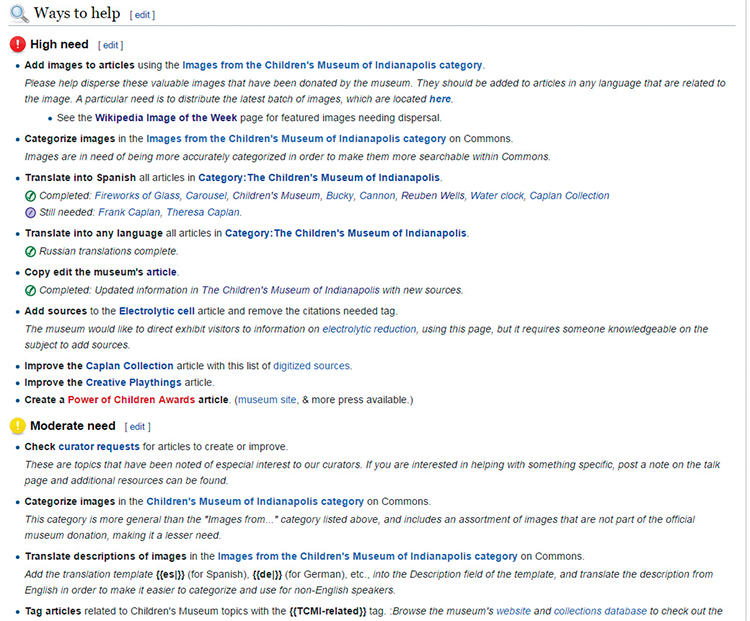Click the 'Ways to help' heading text
Image resolution: width=750 pixels, height=621 pixels.
(x=77, y=13)
